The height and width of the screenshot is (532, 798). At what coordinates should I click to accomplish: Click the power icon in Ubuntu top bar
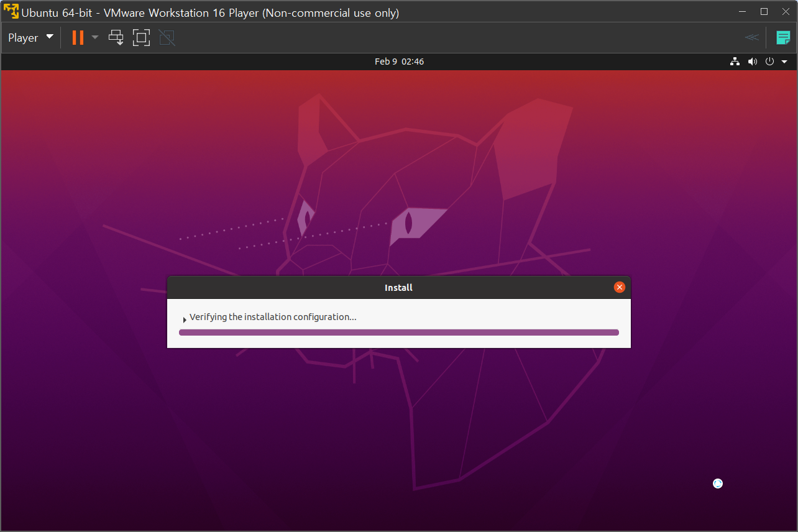pyautogui.click(x=769, y=62)
